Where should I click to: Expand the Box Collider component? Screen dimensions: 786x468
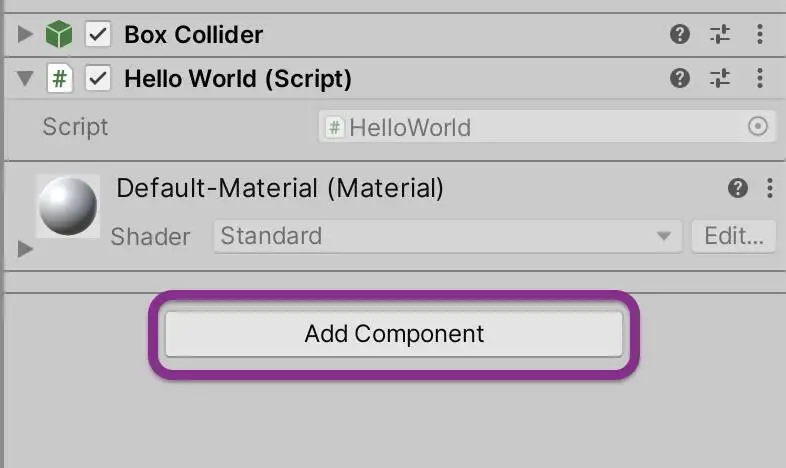[x=25, y=34]
